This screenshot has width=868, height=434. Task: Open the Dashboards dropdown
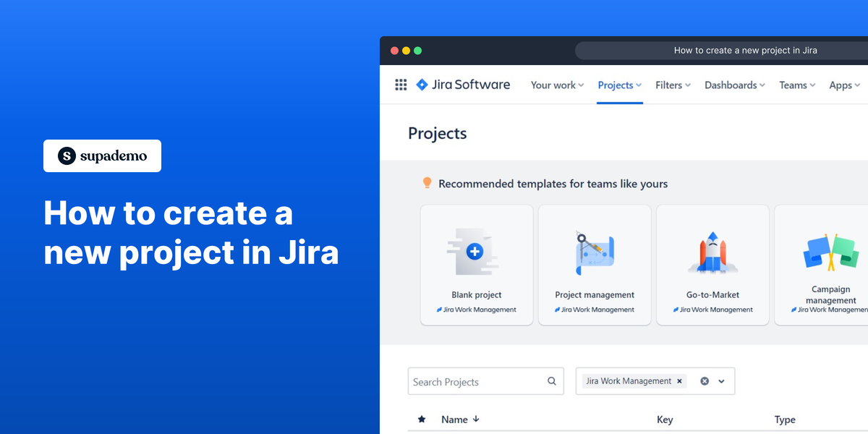733,85
